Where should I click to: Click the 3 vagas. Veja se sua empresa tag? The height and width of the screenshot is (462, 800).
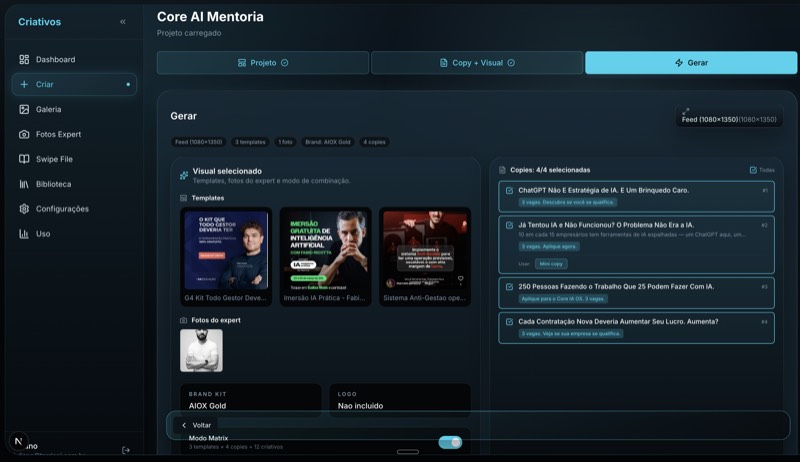tap(571, 333)
